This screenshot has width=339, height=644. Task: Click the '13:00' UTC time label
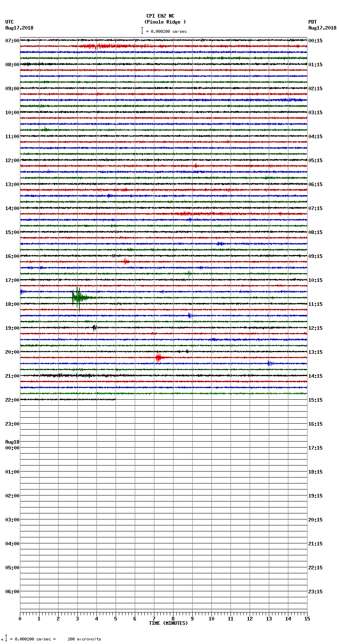point(12,184)
